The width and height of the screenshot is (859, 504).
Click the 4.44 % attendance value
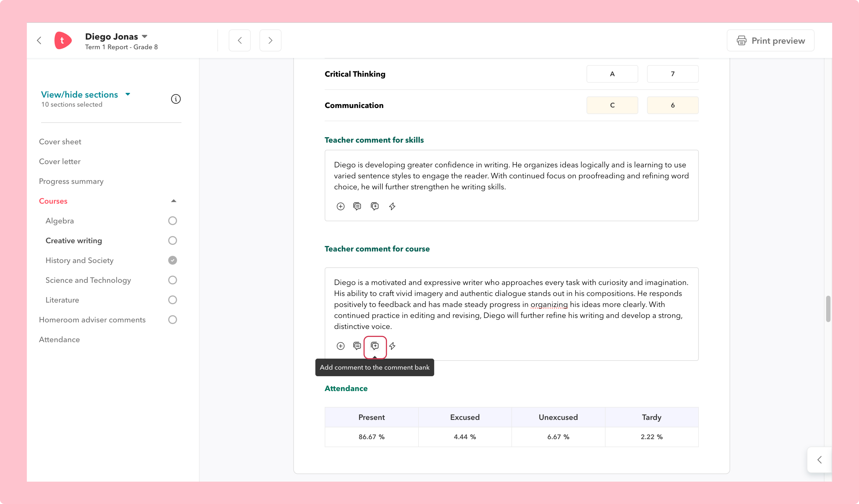point(465,437)
